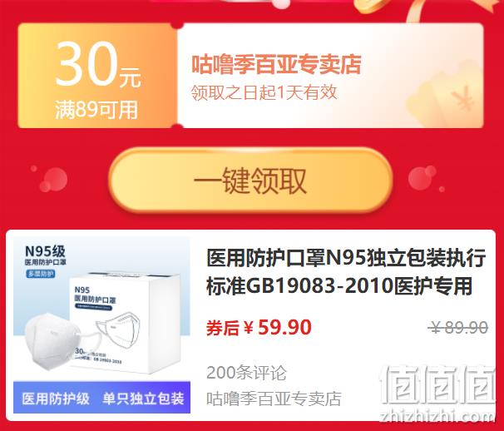Click the 领取之日起1天有效 validity text
This screenshot has width=504, height=431.
(x=264, y=92)
